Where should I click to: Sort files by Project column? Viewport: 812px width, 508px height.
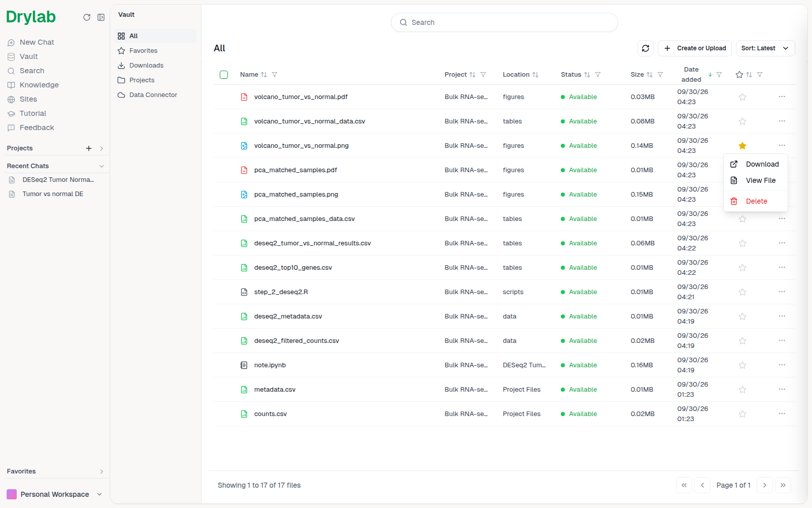[x=472, y=75]
